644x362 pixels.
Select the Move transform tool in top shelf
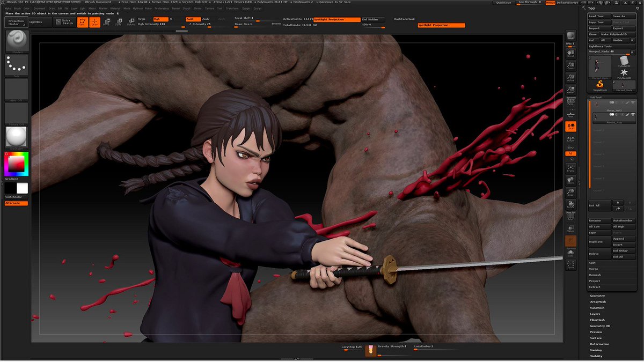tap(106, 23)
